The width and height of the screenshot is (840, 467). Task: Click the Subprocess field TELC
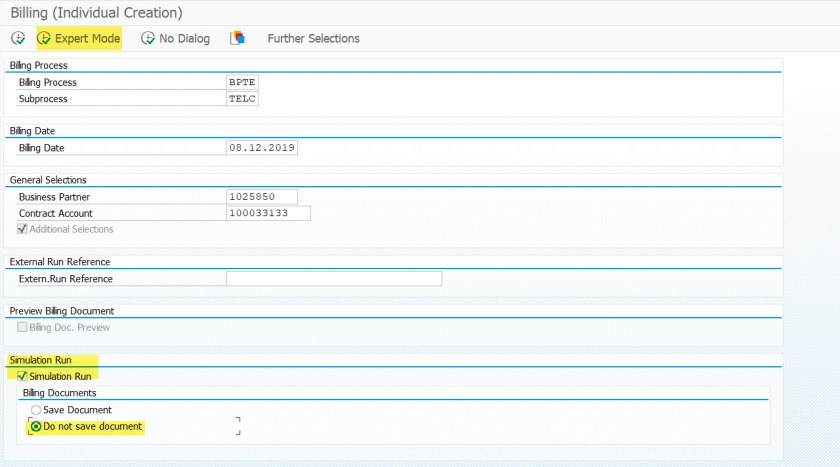click(x=242, y=99)
